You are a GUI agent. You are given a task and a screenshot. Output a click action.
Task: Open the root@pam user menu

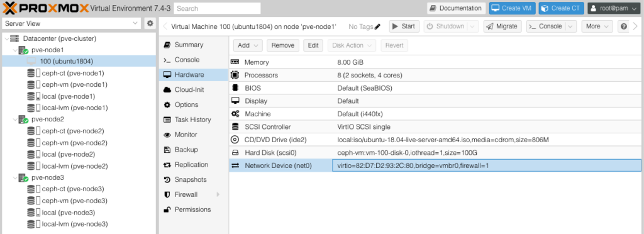pos(614,8)
